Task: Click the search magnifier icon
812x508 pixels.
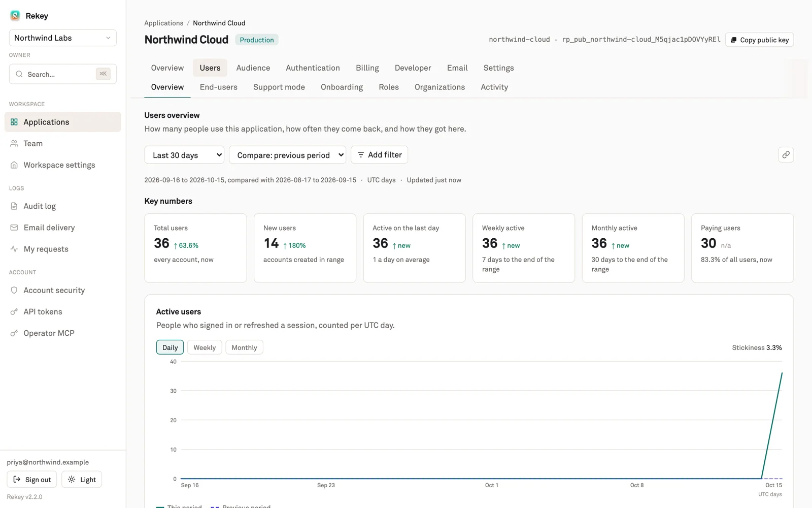Action: coord(19,74)
